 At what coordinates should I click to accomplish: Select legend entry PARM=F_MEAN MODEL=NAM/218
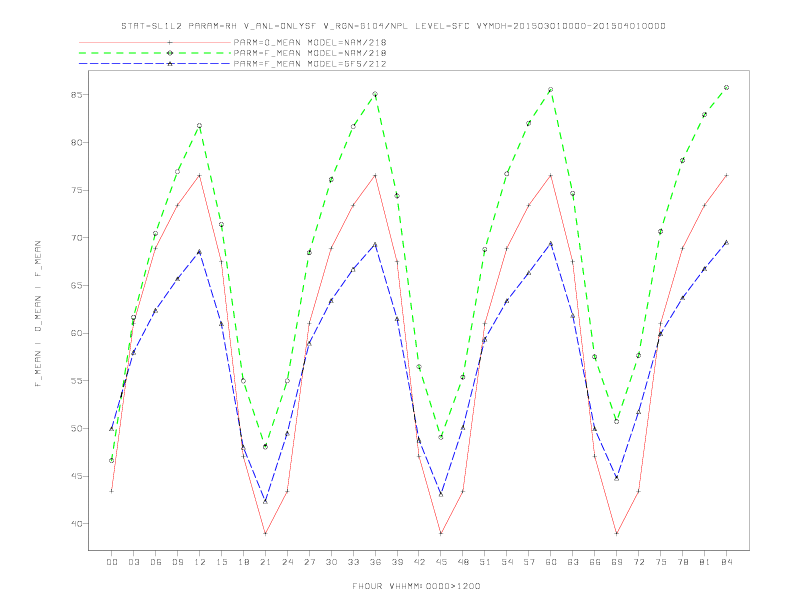click(x=310, y=53)
